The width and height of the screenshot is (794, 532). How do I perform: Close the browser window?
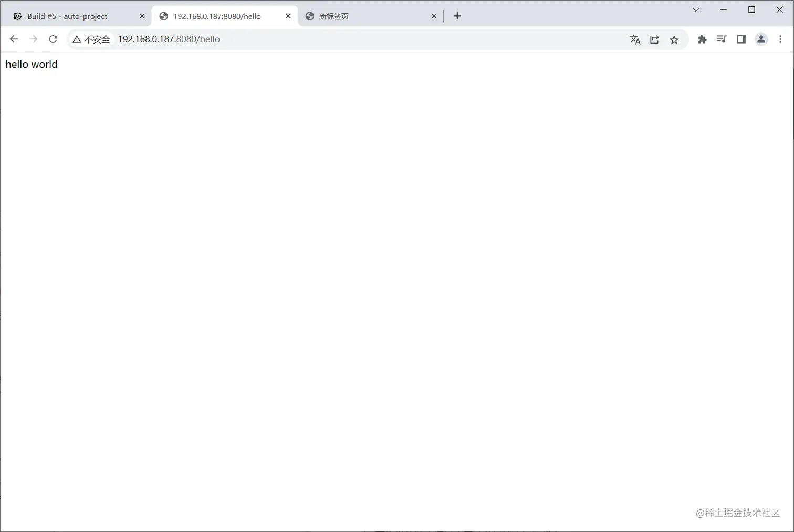tap(779, 9)
